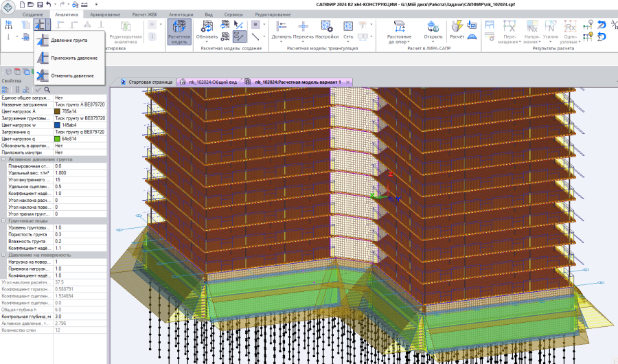The width and height of the screenshot is (618, 364).
Task: Click the Пересечь tool icon
Action: [x=303, y=27]
